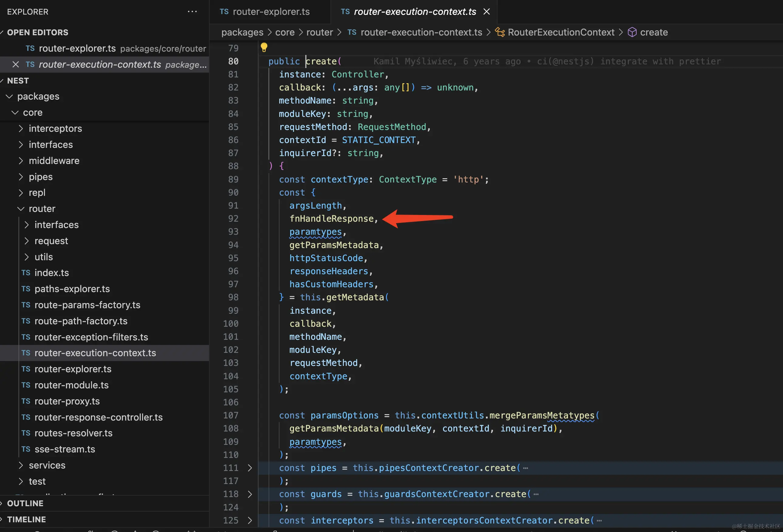Close router-execution-context.ts in open editors list
The height and width of the screenshot is (532, 783).
click(15, 64)
